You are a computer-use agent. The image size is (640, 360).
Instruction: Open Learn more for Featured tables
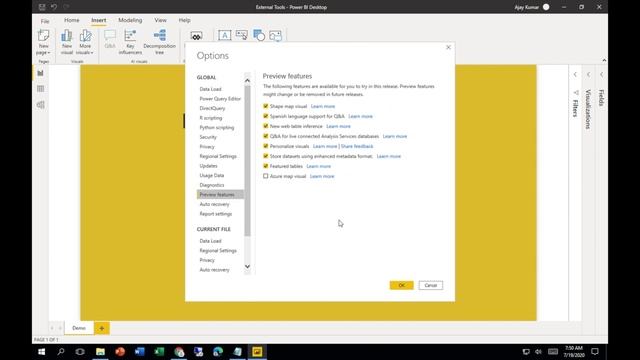tap(318, 166)
